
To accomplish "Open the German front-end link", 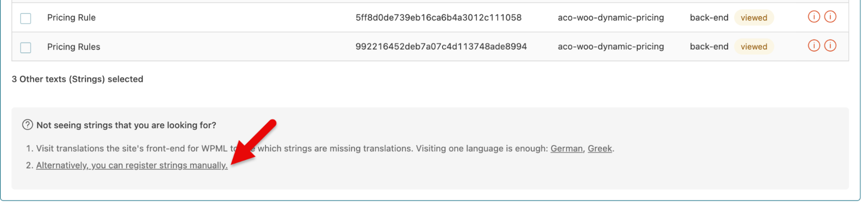I will (x=566, y=148).
